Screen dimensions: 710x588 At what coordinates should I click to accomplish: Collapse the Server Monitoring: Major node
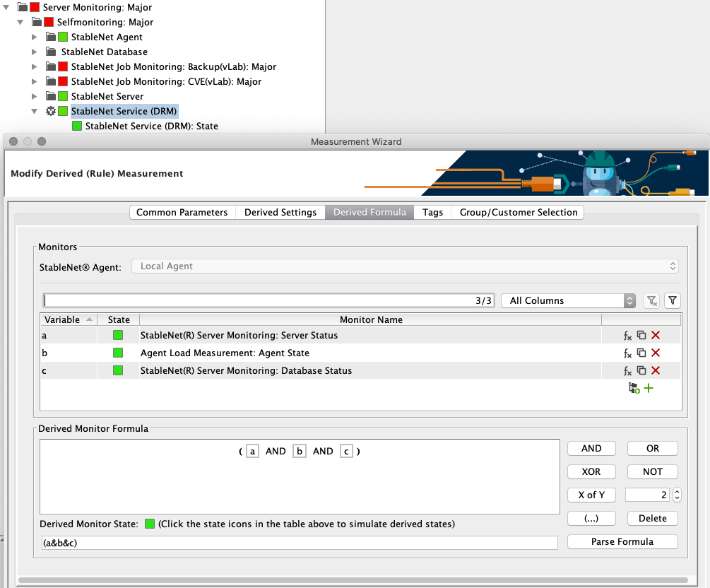coord(6,8)
